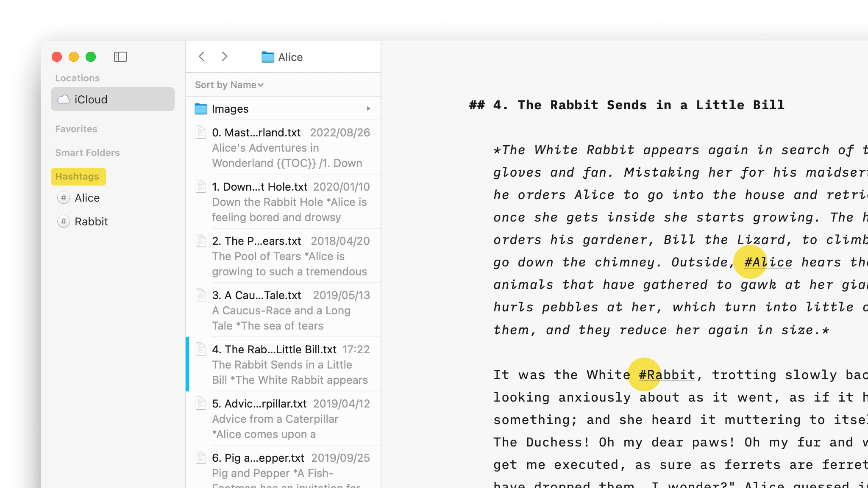Expand the Hashtags section
Image resolution: width=868 pixels, height=488 pixels.
tap(78, 176)
